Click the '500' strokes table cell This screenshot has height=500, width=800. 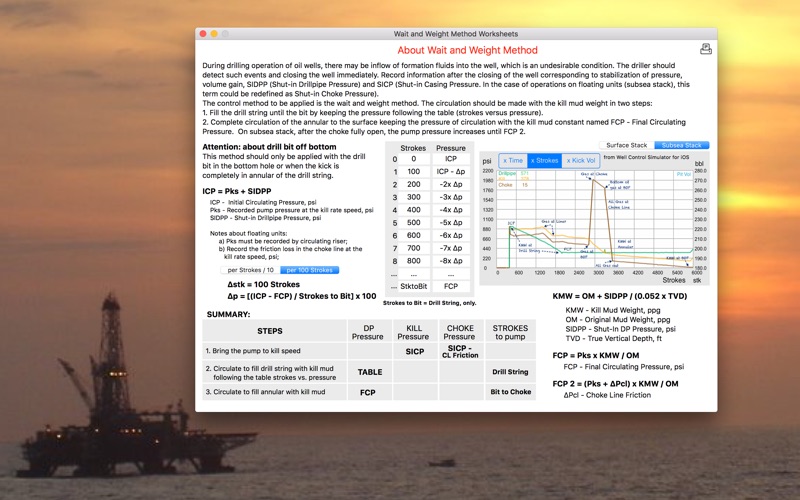coord(414,222)
